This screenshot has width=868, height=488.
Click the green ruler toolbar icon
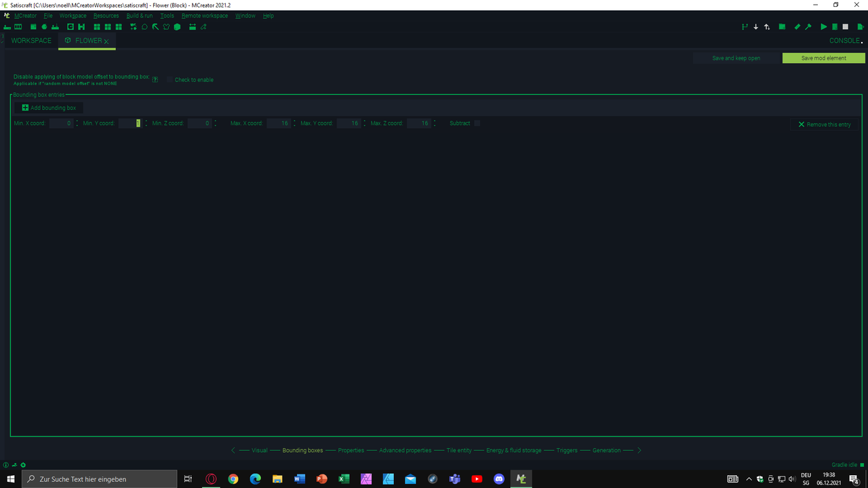pos(797,27)
